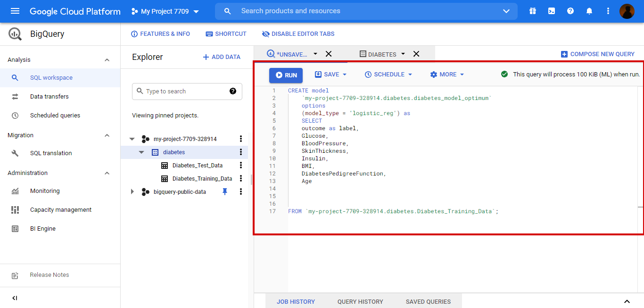Switch to the DIABETES tab
The height and width of the screenshot is (308, 644).
(x=378, y=54)
